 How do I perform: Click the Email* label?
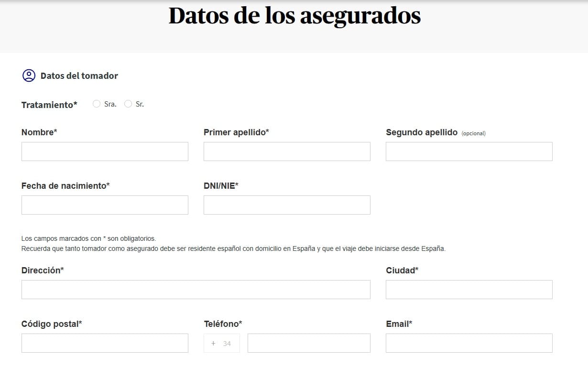pos(399,324)
